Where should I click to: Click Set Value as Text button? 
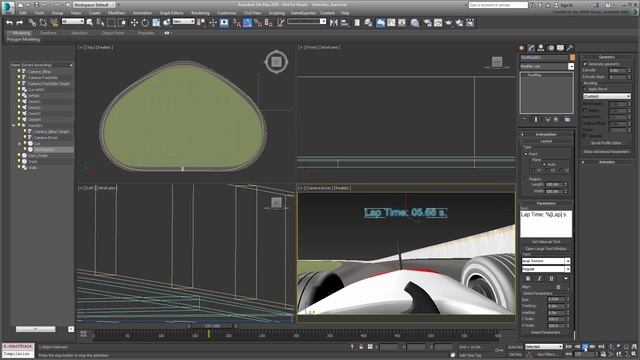click(546, 242)
